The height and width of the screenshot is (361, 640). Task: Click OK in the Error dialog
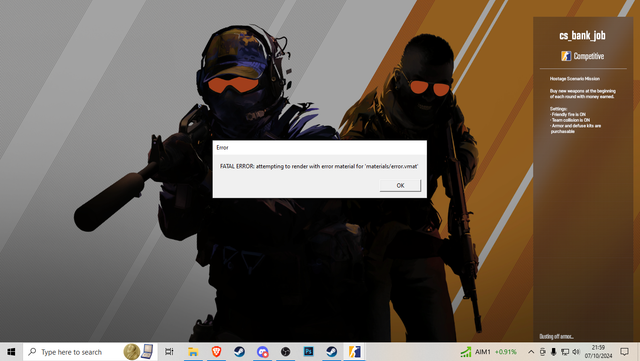click(x=400, y=185)
